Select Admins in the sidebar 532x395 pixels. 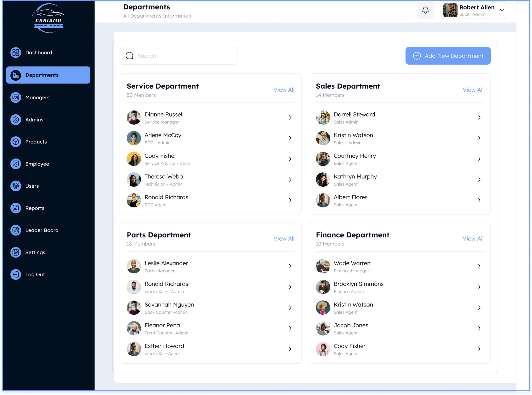[x=34, y=120]
